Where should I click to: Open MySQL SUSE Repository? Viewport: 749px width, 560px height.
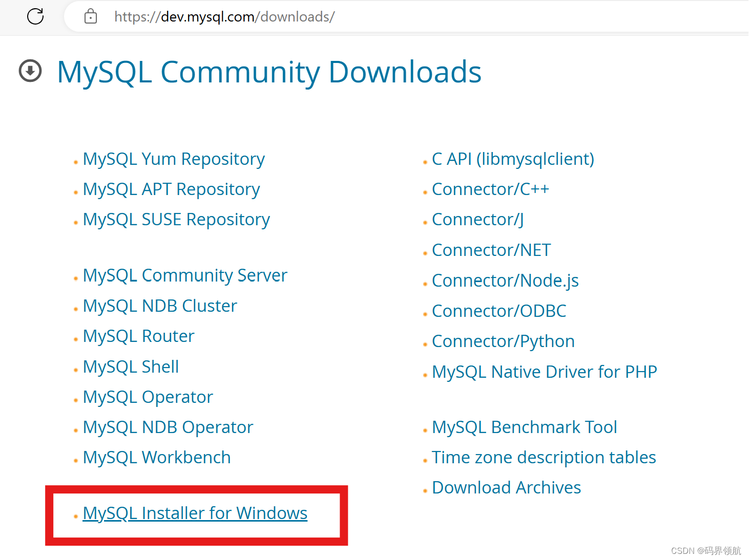pyautogui.click(x=176, y=220)
